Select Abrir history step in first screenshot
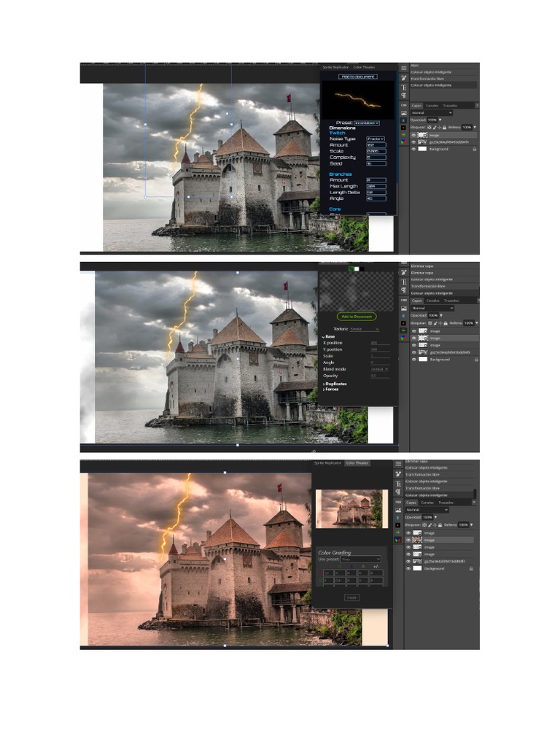The height and width of the screenshot is (747, 560). (414, 65)
